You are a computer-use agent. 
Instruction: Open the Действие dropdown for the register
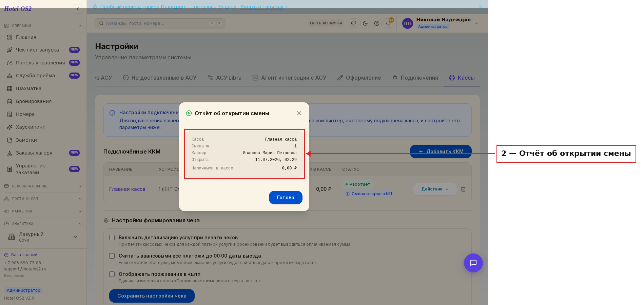tap(435, 189)
